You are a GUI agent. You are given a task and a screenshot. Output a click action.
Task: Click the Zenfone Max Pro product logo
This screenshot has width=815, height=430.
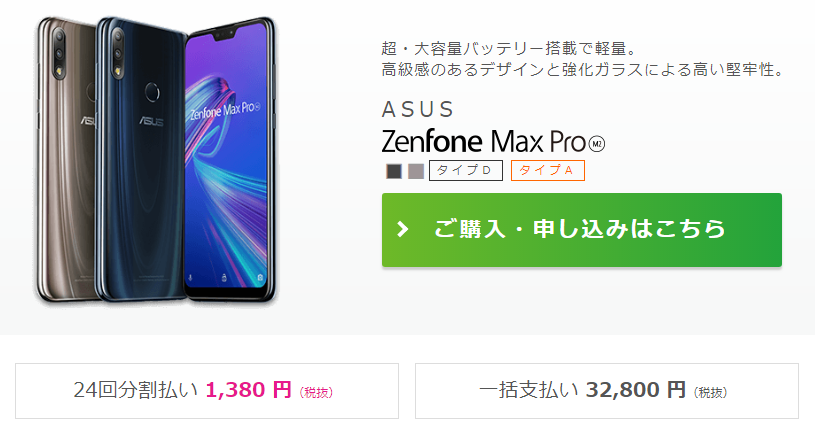[x=493, y=141]
